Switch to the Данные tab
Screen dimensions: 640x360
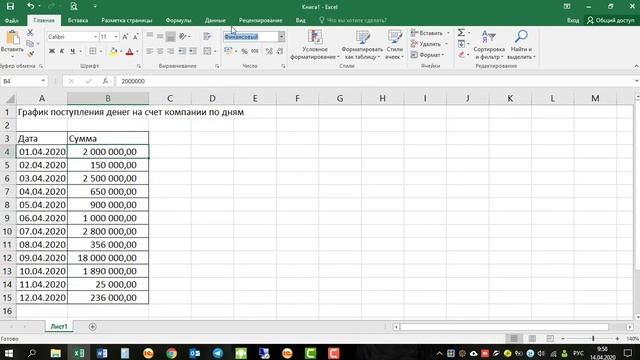(x=215, y=20)
